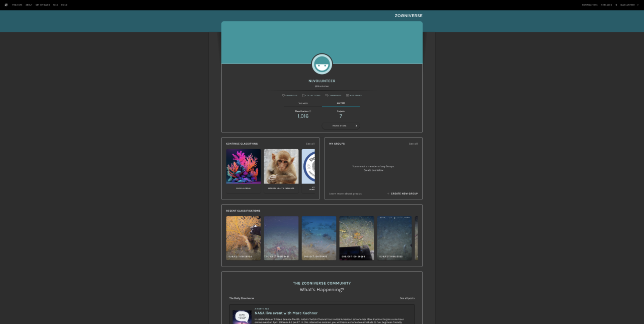
Task: Click The Daily Zooniverse label
Action: click(x=242, y=298)
